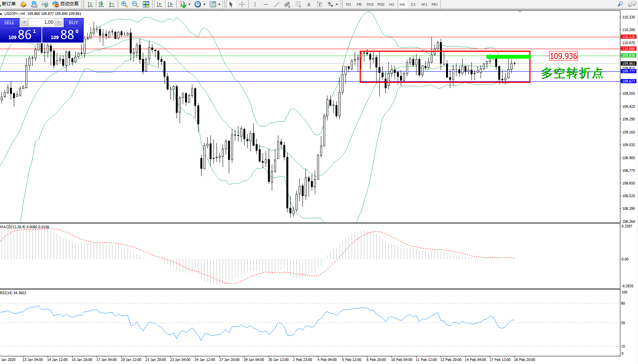Toggle 自动交易 auto trading button
This screenshot has width=638, height=364.
tap(66, 4)
